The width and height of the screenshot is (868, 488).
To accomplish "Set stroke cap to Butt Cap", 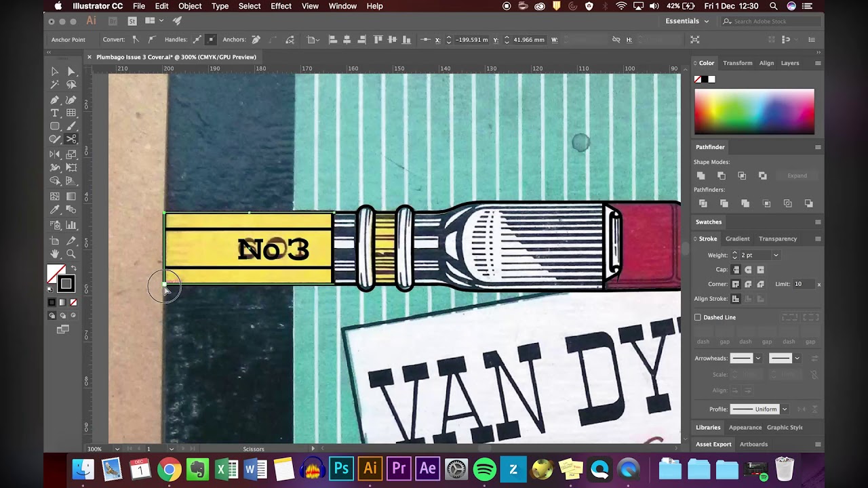I will 736,270.
